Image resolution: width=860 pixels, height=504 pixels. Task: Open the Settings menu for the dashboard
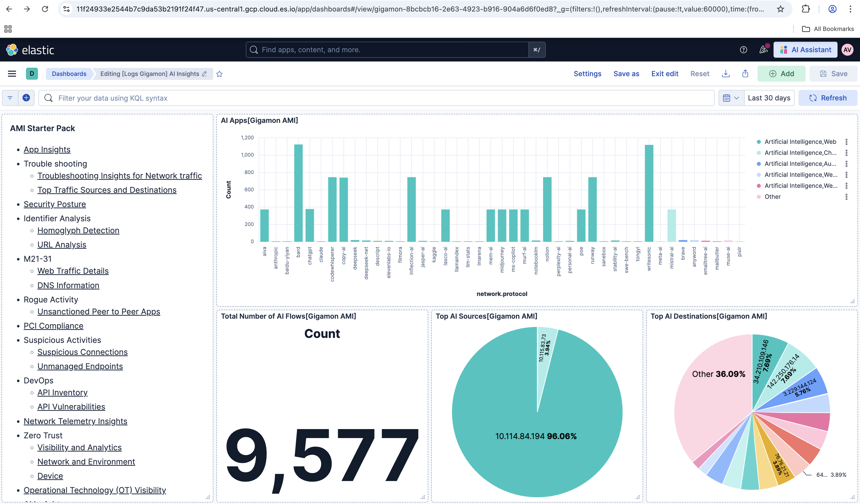(587, 74)
